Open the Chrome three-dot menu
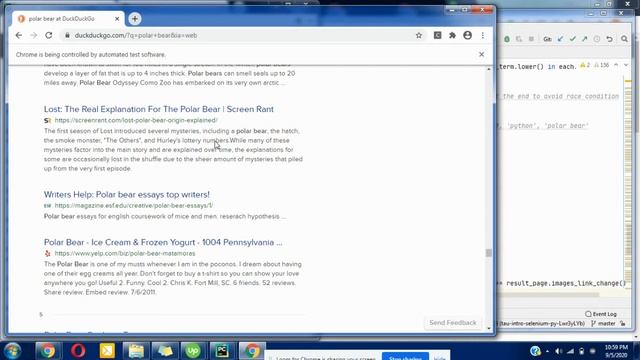Screen dimensions: 640x360 tap(483, 36)
